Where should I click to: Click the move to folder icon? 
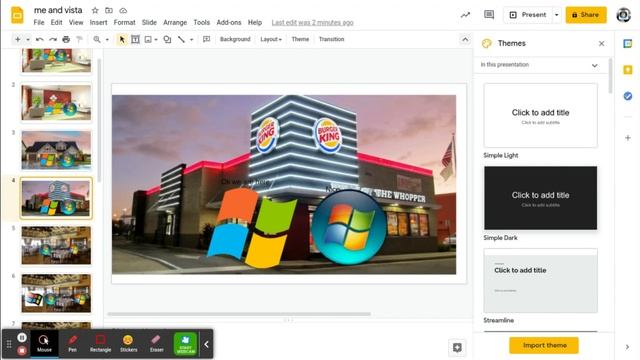[x=109, y=10]
